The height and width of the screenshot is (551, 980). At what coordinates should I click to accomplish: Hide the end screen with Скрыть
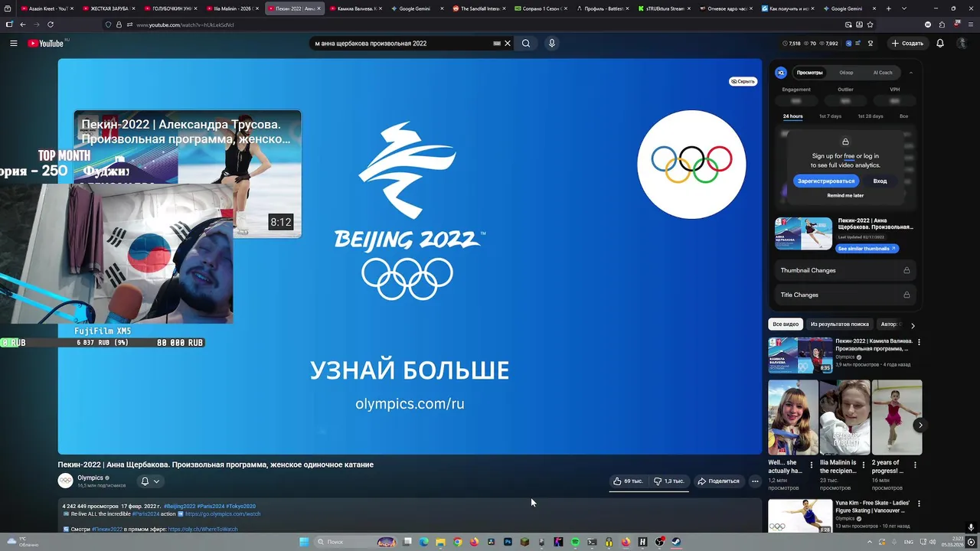click(743, 81)
